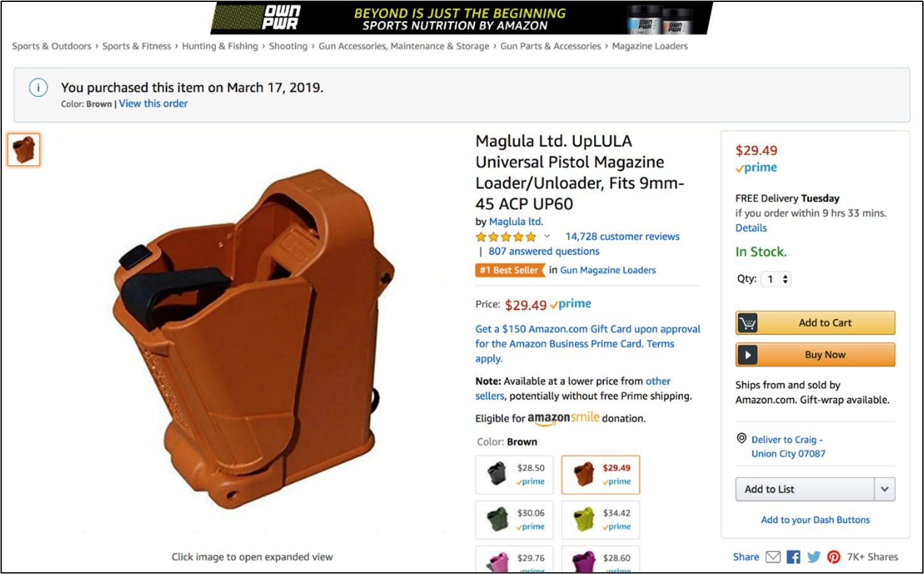Open the Qty quantity dropdown
Viewport: 924px width, 574px height.
(x=776, y=279)
